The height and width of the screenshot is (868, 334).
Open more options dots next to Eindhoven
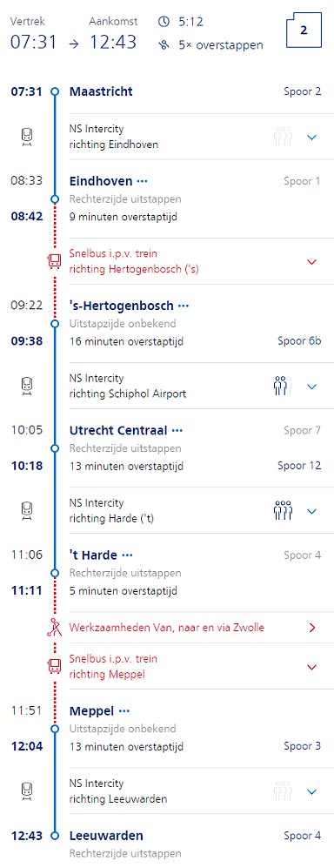143,181
